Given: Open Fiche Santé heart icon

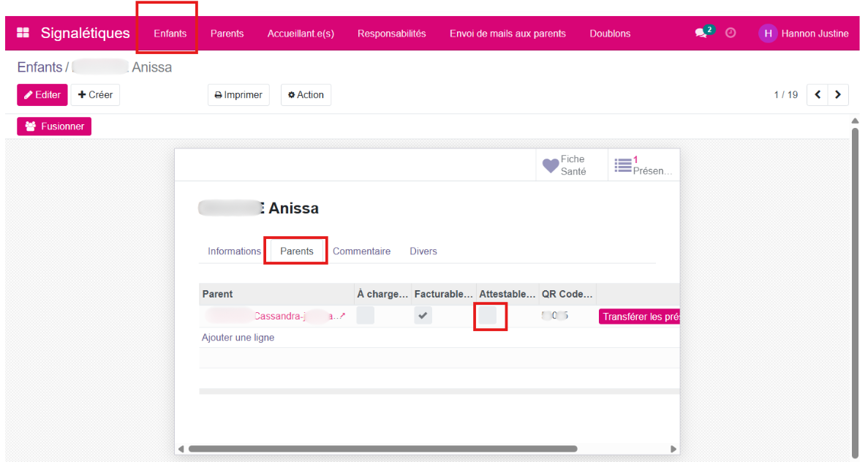Looking at the screenshot, I should pos(551,165).
